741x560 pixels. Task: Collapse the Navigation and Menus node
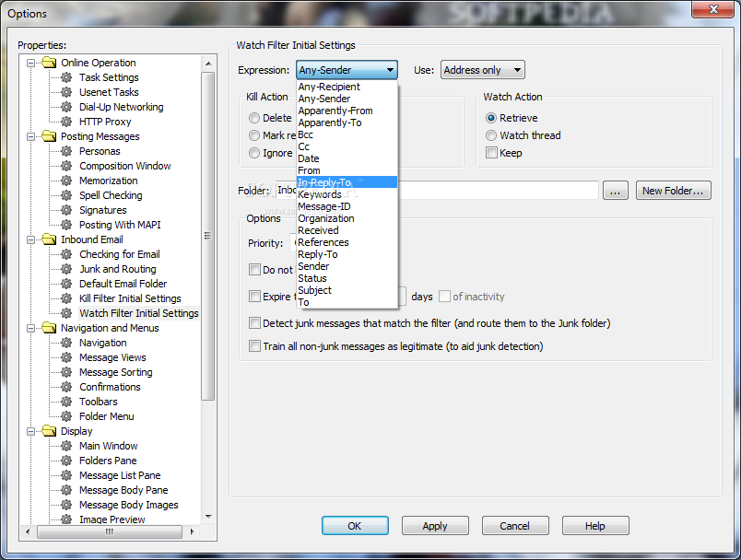pyautogui.click(x=30, y=328)
